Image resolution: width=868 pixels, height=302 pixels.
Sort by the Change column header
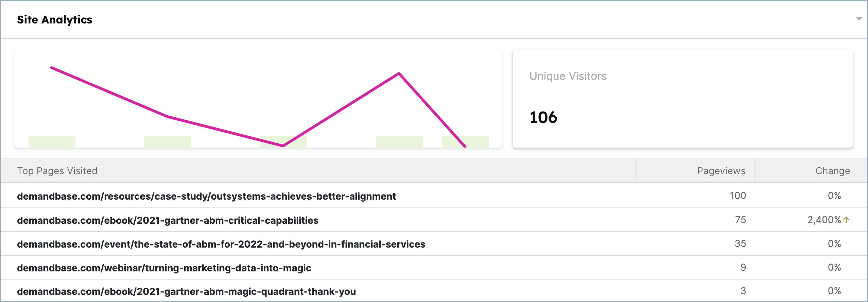coord(832,171)
